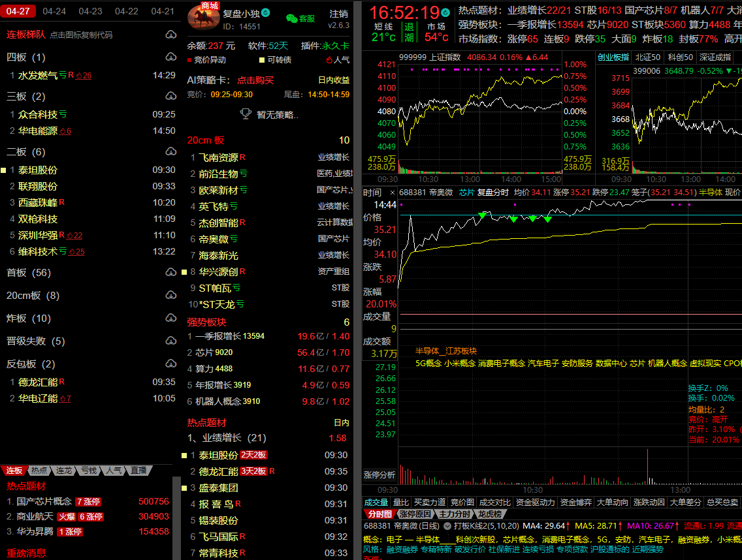Switch to the 04-24 date tab

click(x=54, y=11)
